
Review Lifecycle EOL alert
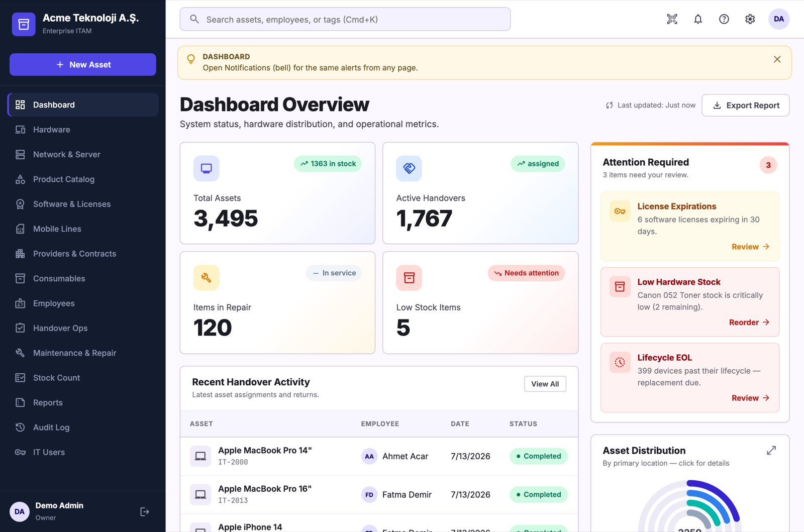[750, 398]
